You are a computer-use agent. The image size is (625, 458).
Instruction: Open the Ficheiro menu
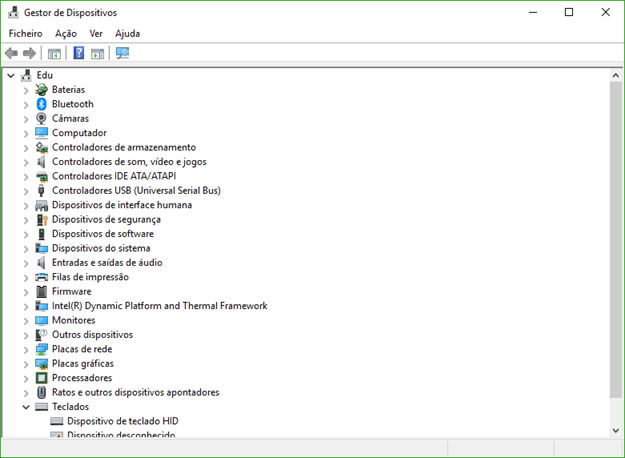click(26, 33)
